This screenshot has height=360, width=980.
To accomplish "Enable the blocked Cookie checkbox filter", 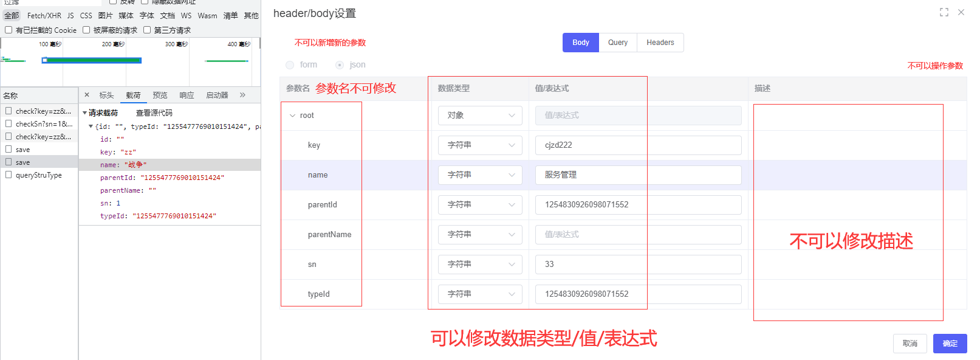I will pos(9,30).
